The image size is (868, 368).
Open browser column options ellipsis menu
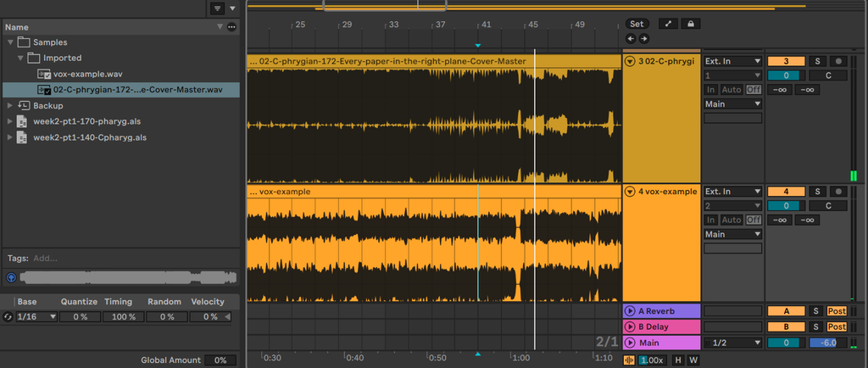point(231,27)
